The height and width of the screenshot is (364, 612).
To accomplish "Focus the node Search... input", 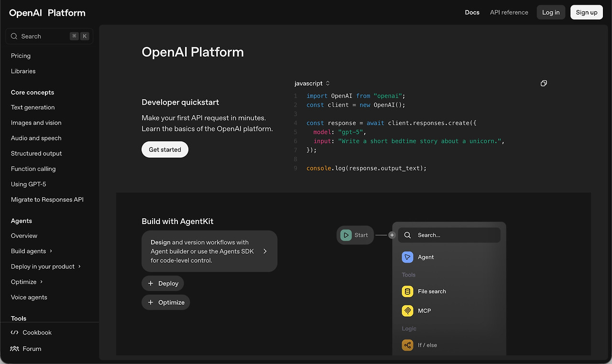I will point(449,235).
